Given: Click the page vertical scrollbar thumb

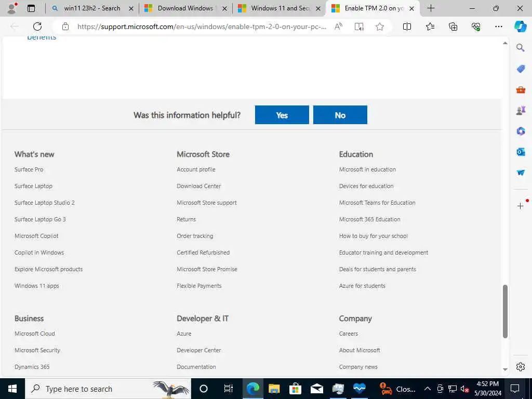Looking at the screenshot, I should 505,312.
